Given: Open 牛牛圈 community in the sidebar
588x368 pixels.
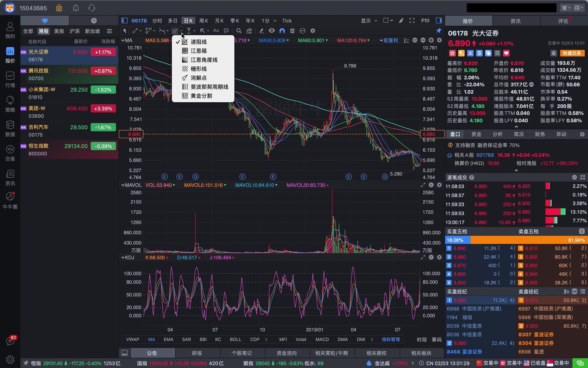Looking at the screenshot, I should tap(10, 201).
